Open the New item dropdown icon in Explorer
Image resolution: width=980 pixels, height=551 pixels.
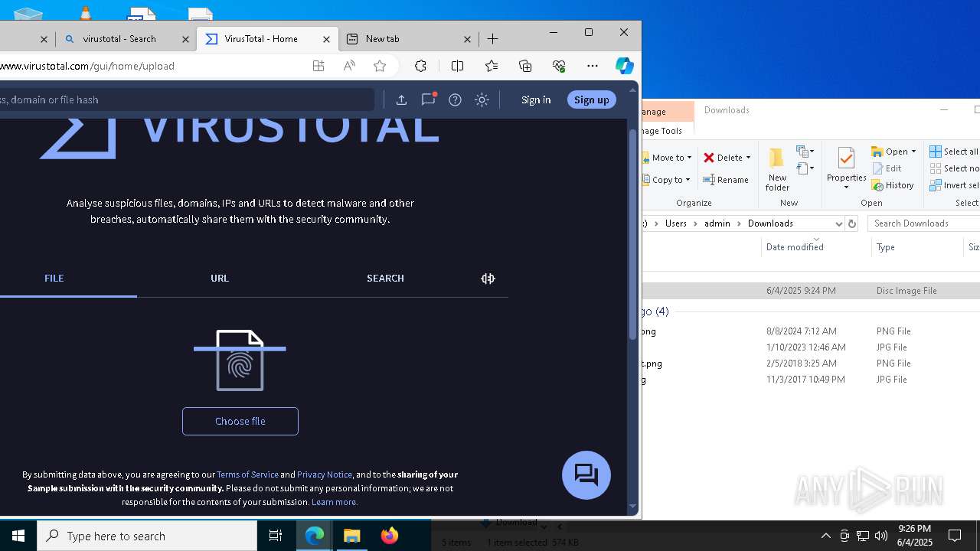click(x=805, y=152)
